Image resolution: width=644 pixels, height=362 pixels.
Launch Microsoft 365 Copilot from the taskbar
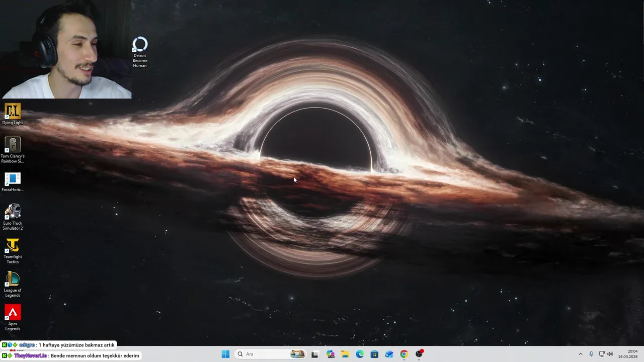coord(330,354)
